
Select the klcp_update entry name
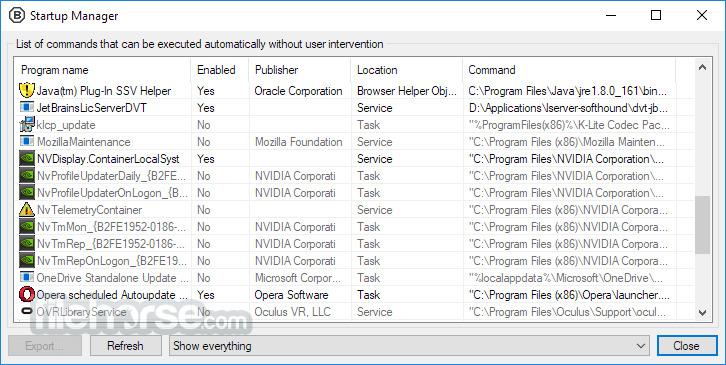66,125
